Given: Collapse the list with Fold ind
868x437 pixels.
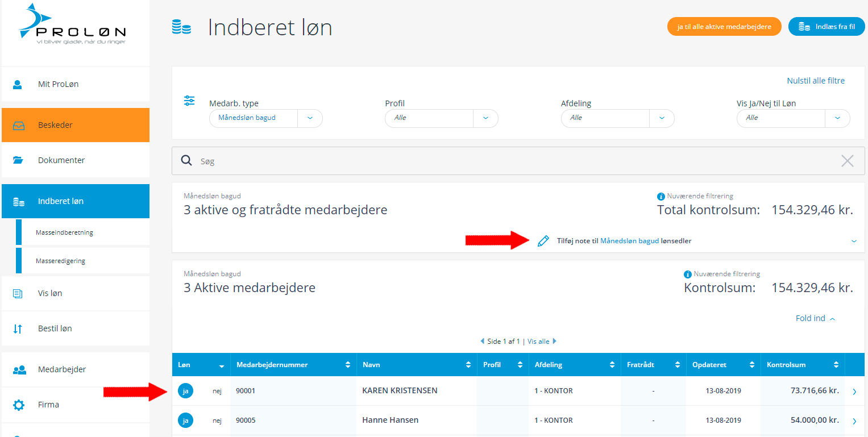Looking at the screenshot, I should coord(815,318).
